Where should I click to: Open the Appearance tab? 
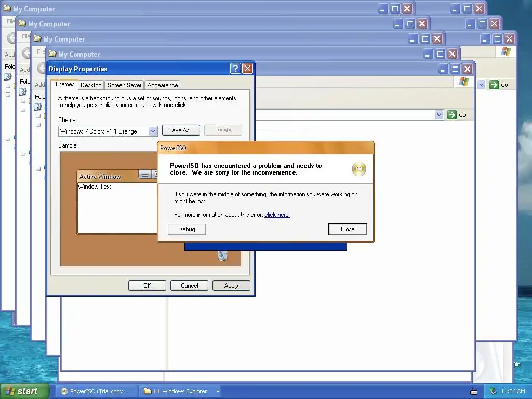point(163,85)
